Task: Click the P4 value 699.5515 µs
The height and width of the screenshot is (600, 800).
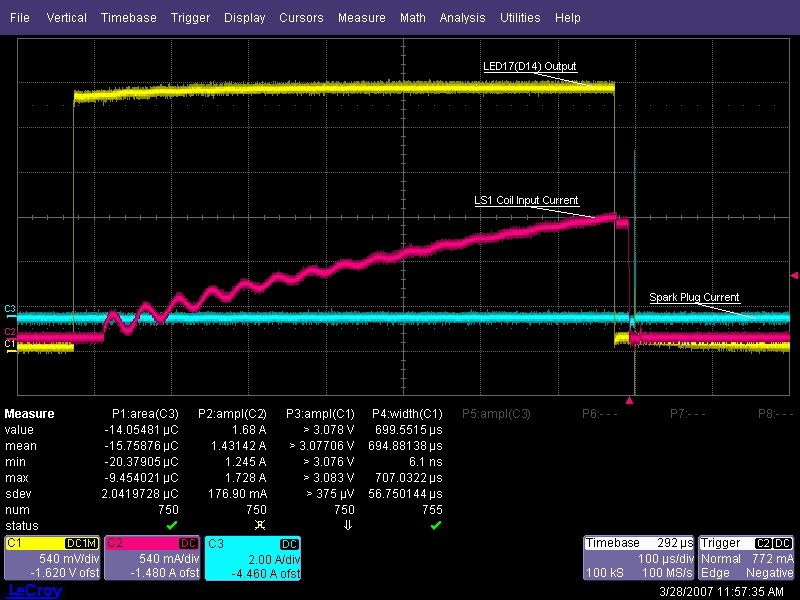Action: click(409, 430)
